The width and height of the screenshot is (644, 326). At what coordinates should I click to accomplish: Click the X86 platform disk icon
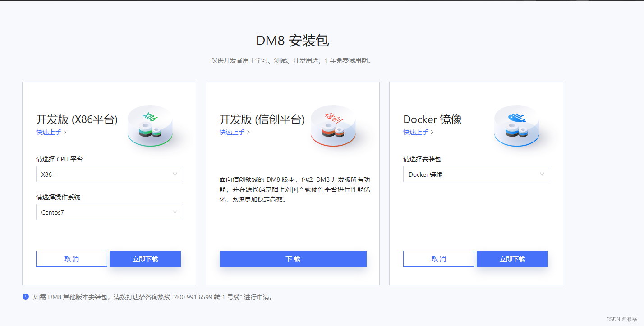(150, 126)
